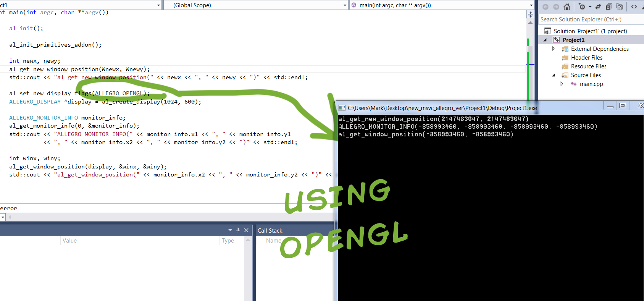Click the editor split-window handle icon
This screenshot has height=301, width=644.
tap(530, 15)
